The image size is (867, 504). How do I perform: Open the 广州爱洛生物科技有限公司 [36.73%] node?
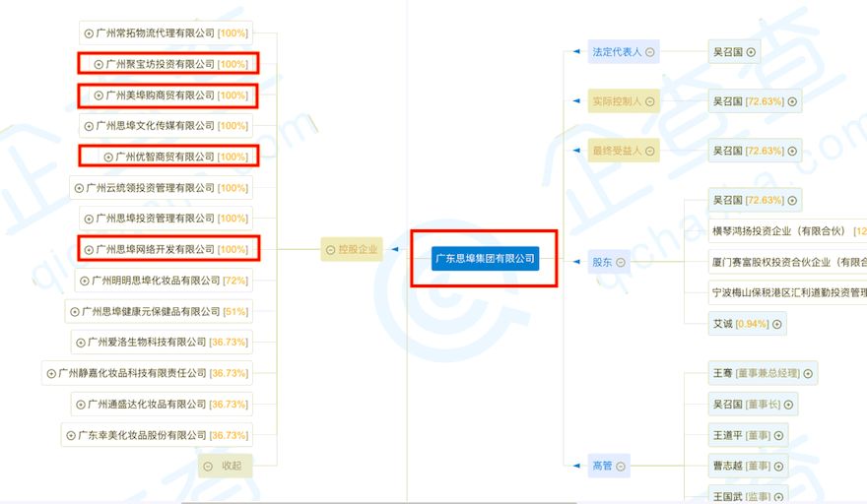(x=162, y=343)
